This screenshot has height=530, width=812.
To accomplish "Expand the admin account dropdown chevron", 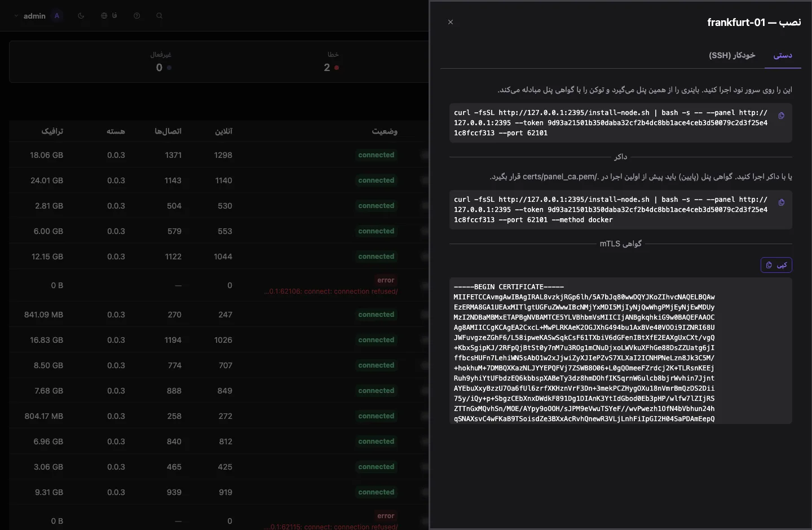I will click(x=16, y=16).
